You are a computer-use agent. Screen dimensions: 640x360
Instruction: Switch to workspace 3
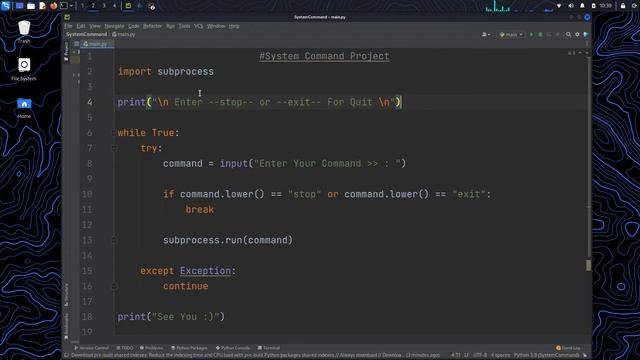click(104, 6)
